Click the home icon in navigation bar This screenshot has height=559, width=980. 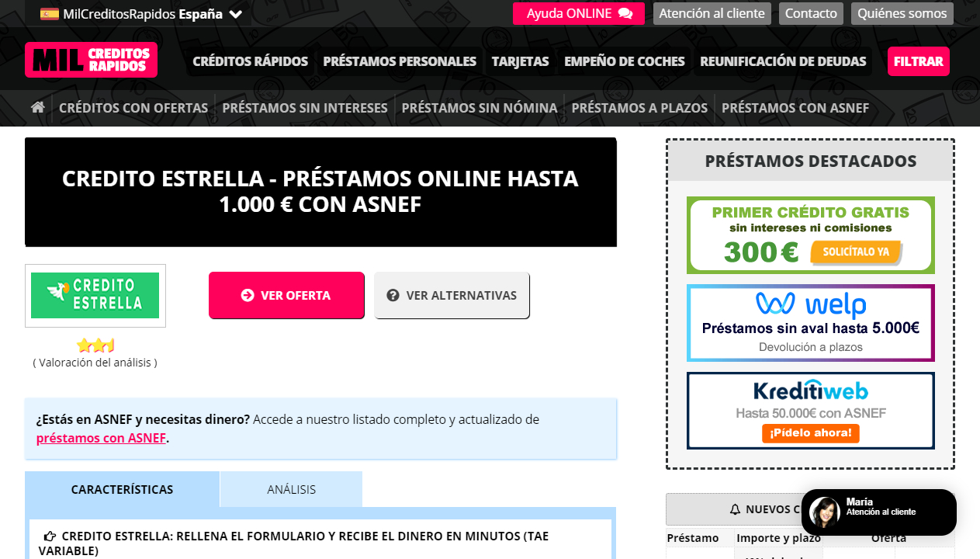tap(37, 108)
